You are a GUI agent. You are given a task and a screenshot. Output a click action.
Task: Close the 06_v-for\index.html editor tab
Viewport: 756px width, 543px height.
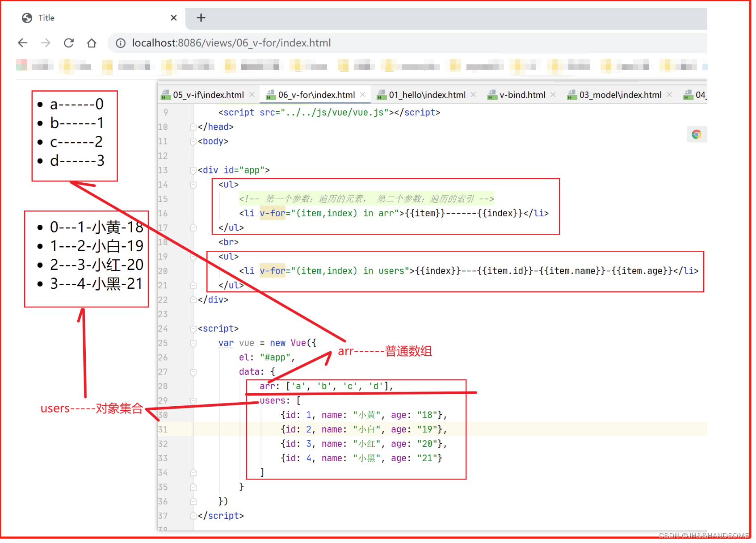point(363,95)
